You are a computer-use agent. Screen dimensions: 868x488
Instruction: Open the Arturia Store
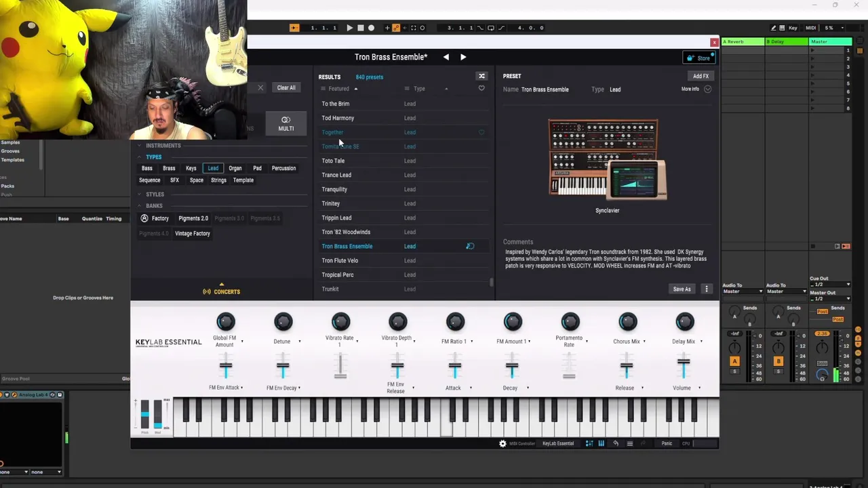pos(698,58)
